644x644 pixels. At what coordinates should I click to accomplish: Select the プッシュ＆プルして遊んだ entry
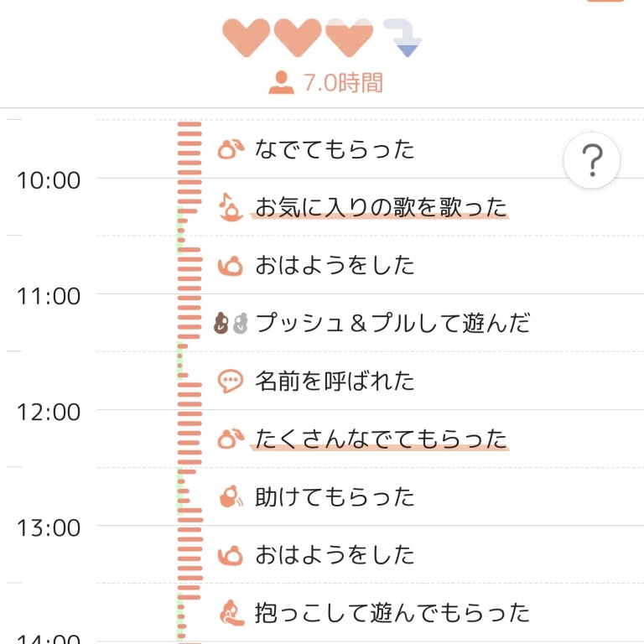[x=392, y=323]
